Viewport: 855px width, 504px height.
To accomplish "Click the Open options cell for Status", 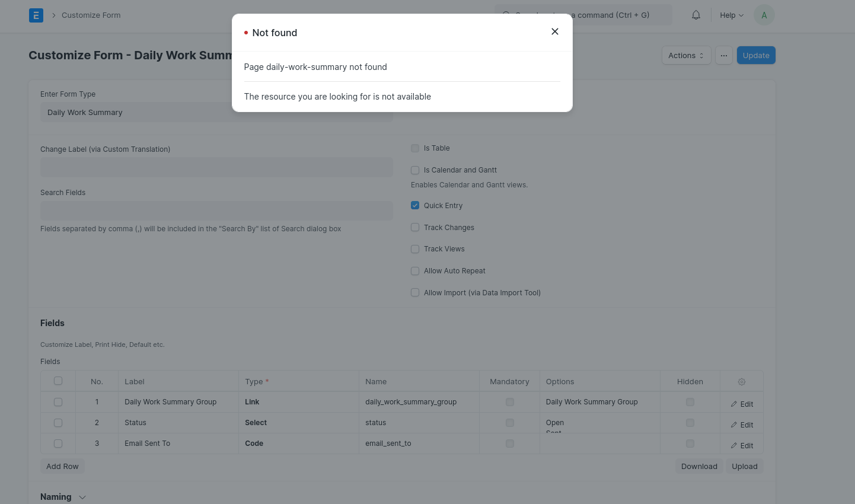I will tap(600, 423).
